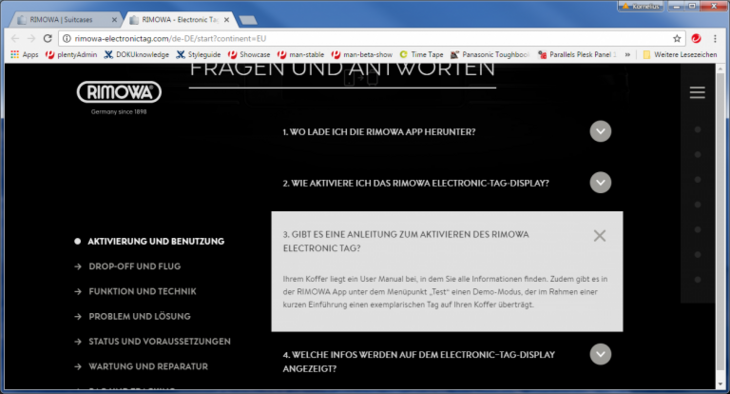Screen dimensions: 730x394
Task: Click the question 4 title text
Action: [x=419, y=361]
